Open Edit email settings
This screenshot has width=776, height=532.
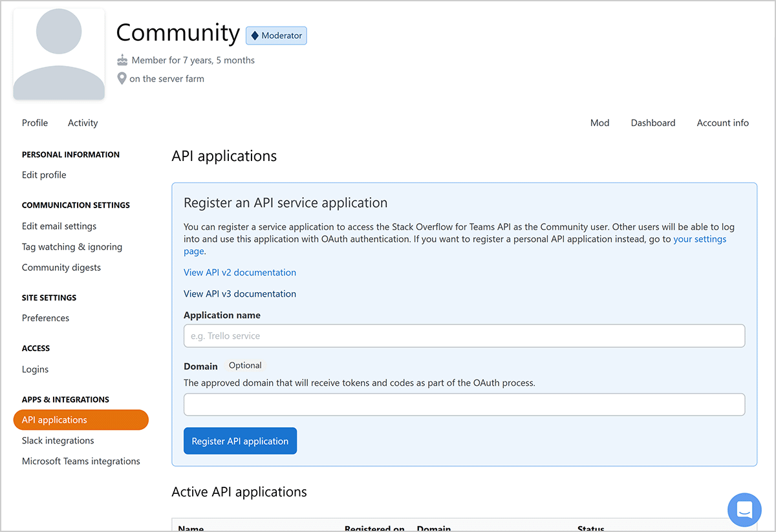pos(59,226)
